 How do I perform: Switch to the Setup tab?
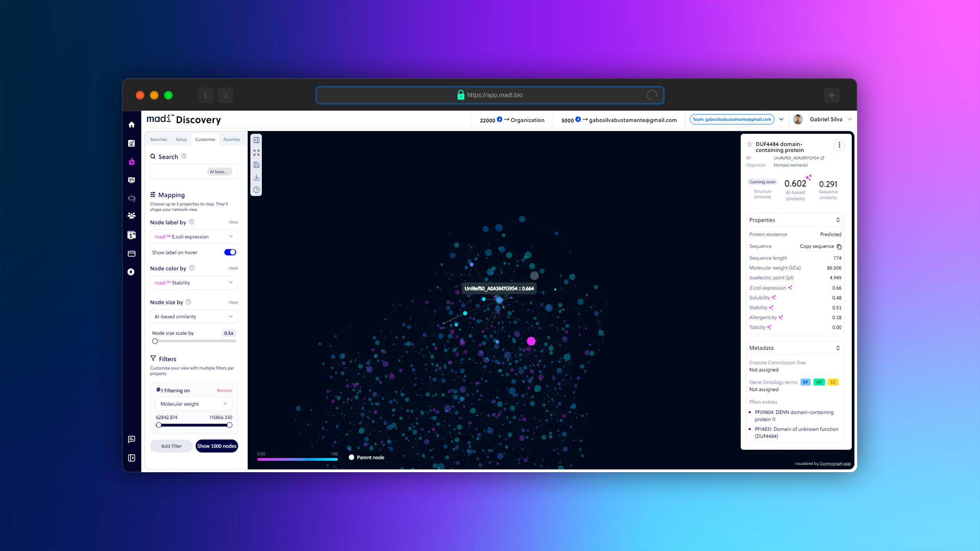181,139
